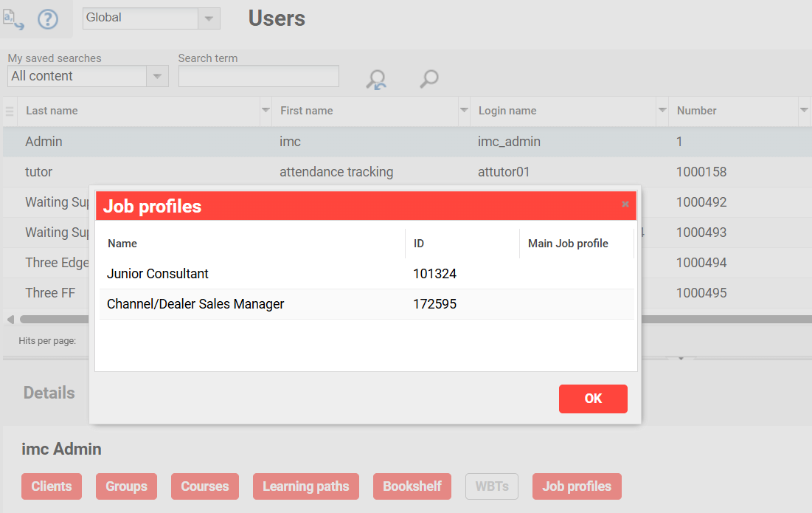This screenshot has height=513, width=812.
Task: Open the Login name column filter arrow
Action: (x=662, y=111)
